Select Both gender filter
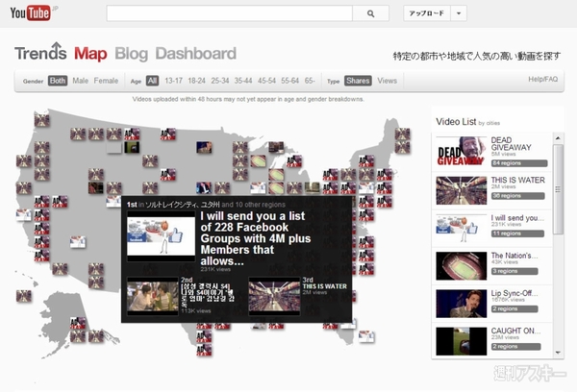The image size is (577, 392). (x=58, y=81)
